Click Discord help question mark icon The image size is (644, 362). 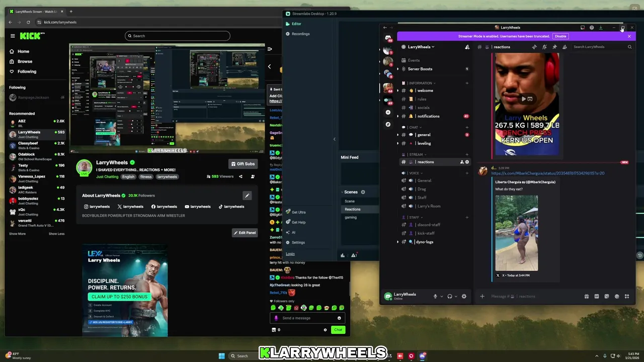pos(592,28)
